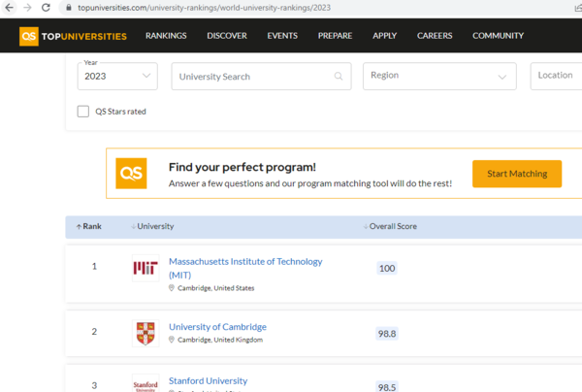582x392 pixels.
Task: Click the location pin for Cambridge, United States
Action: coord(172,288)
